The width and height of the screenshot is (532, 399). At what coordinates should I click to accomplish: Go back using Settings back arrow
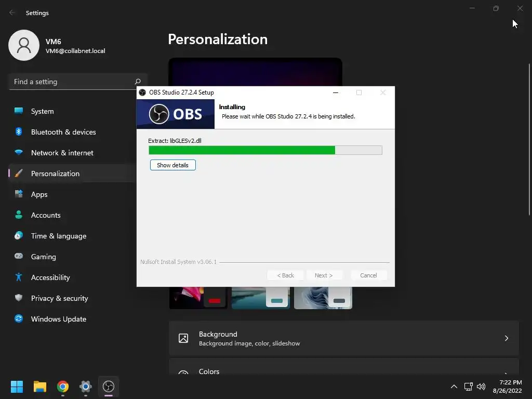(x=12, y=12)
